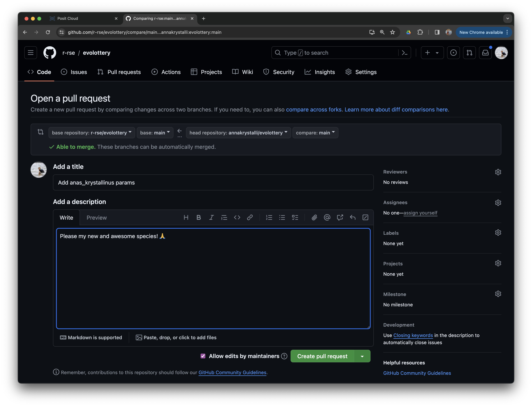Edit Projects with the gear icon

[x=498, y=263]
